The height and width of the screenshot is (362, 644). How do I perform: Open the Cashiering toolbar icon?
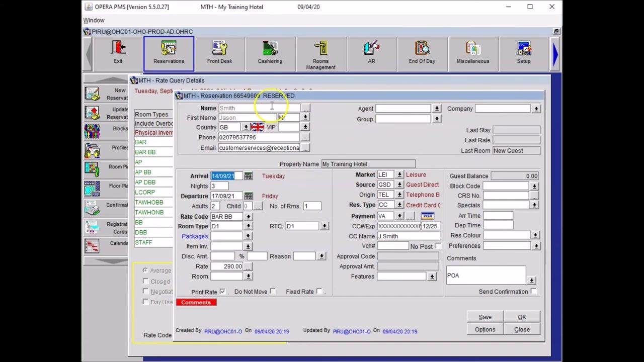(x=270, y=53)
